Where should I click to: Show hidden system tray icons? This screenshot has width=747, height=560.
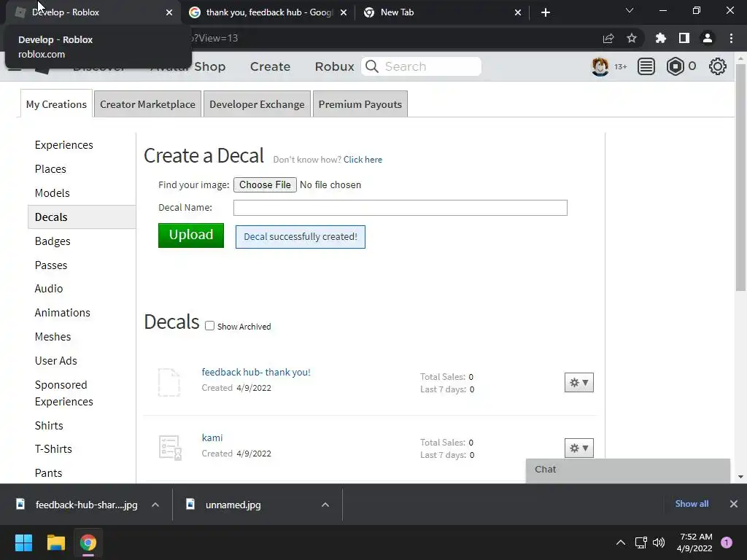pyautogui.click(x=621, y=542)
